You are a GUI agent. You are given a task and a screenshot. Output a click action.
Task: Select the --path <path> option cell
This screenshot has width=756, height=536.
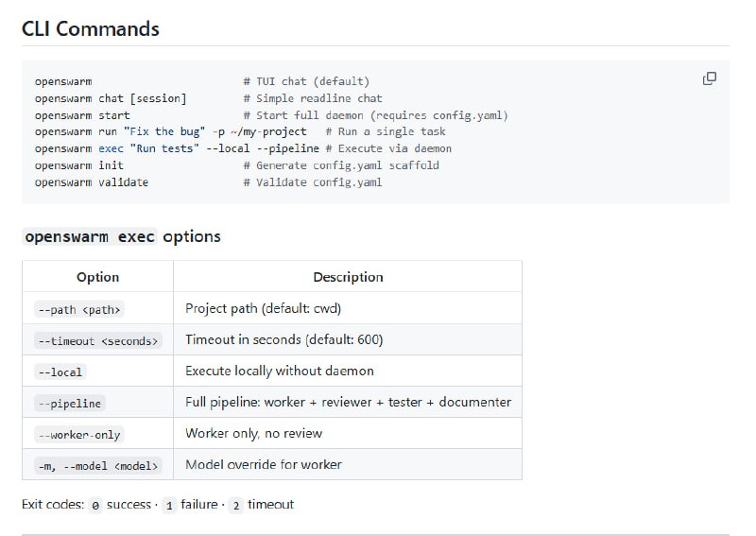tap(78, 309)
